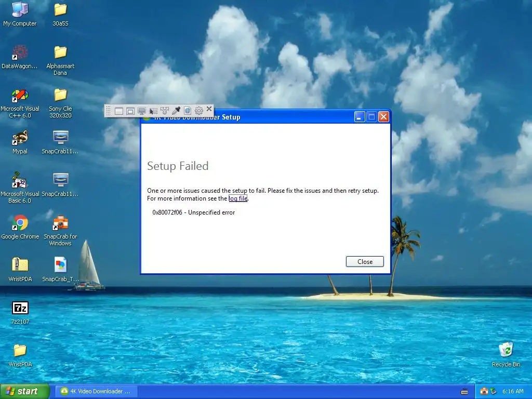Click the SnapCrab capture window icon

point(119,111)
